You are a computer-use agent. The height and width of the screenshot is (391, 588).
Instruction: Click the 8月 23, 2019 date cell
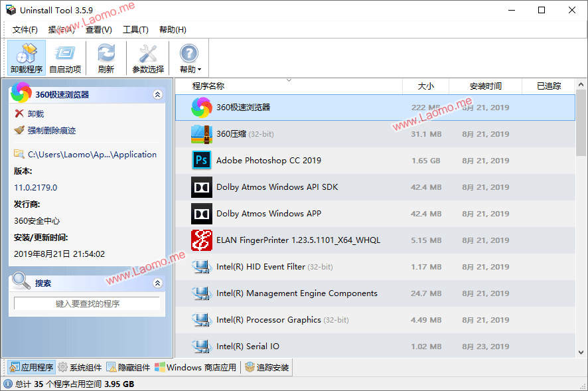pyautogui.click(x=486, y=347)
